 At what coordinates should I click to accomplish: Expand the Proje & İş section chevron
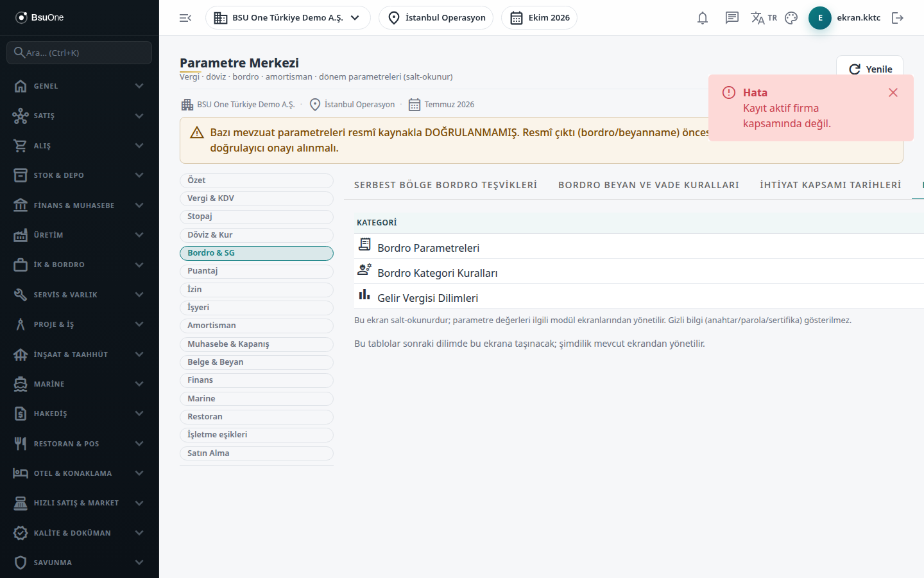coord(139,324)
